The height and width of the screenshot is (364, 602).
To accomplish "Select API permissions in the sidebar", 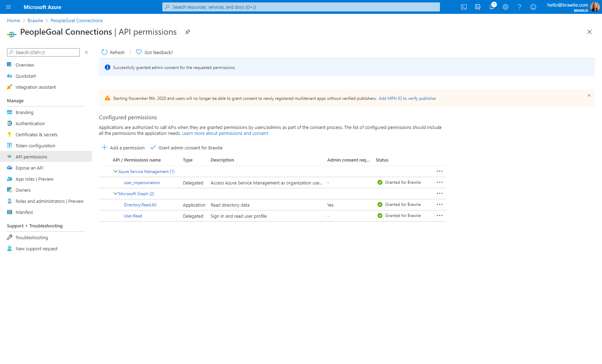I will 46,157.
